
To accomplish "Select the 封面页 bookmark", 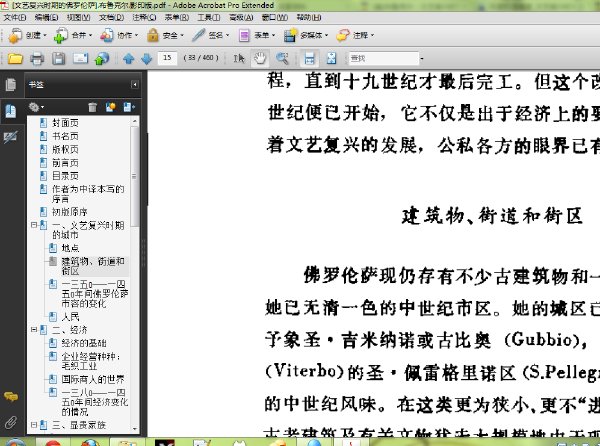I will (65, 123).
